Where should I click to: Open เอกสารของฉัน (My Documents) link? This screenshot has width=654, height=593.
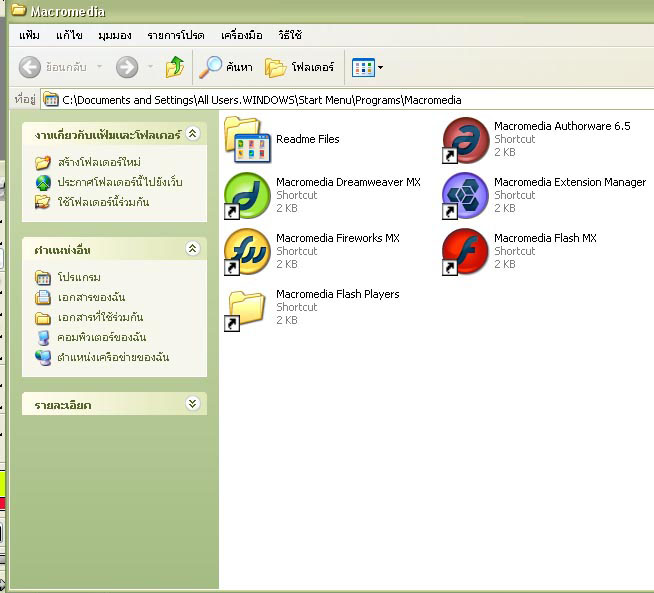tap(91, 297)
